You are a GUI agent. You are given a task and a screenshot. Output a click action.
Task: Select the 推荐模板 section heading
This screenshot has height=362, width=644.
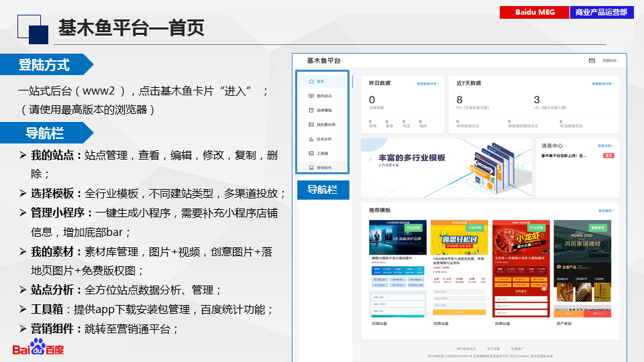tap(380, 210)
